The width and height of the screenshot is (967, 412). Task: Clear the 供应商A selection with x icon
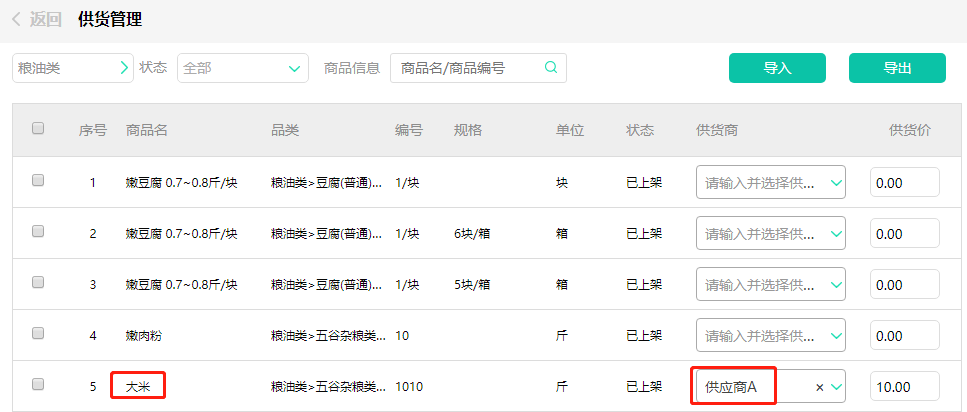[820, 387]
